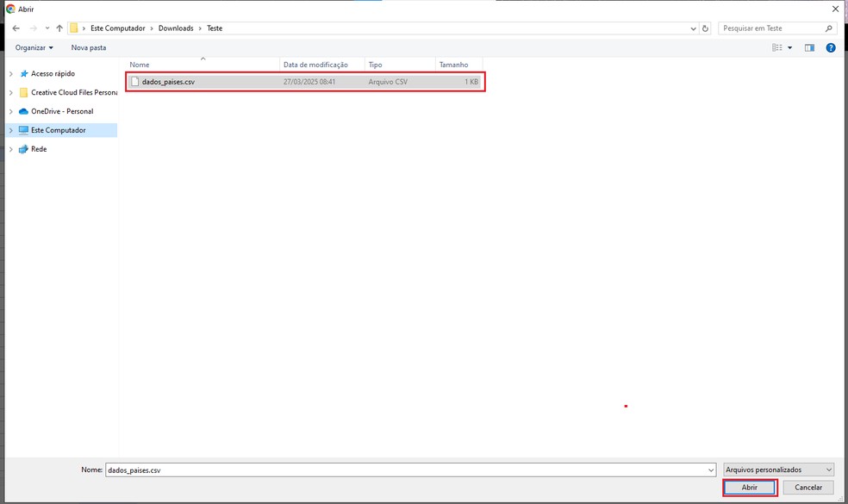Click the Cancelar button

coord(808,488)
